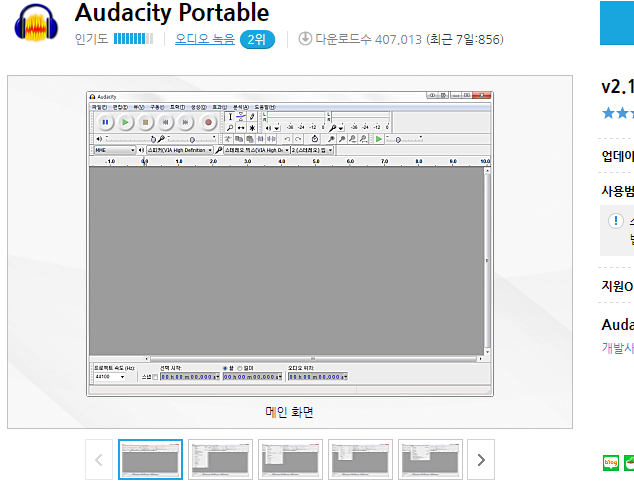634x492 pixels.
Task: Select the fifth screenshot thumbnail
Action: pos(430,460)
